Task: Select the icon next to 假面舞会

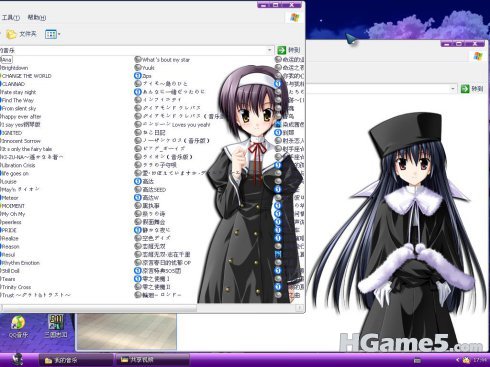Action: 138,222
